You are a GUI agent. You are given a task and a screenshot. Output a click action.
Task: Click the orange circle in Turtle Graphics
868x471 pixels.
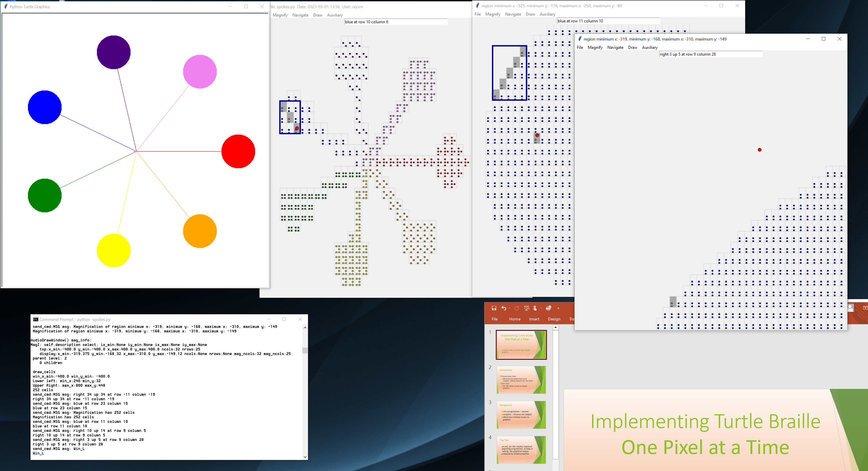[200, 231]
